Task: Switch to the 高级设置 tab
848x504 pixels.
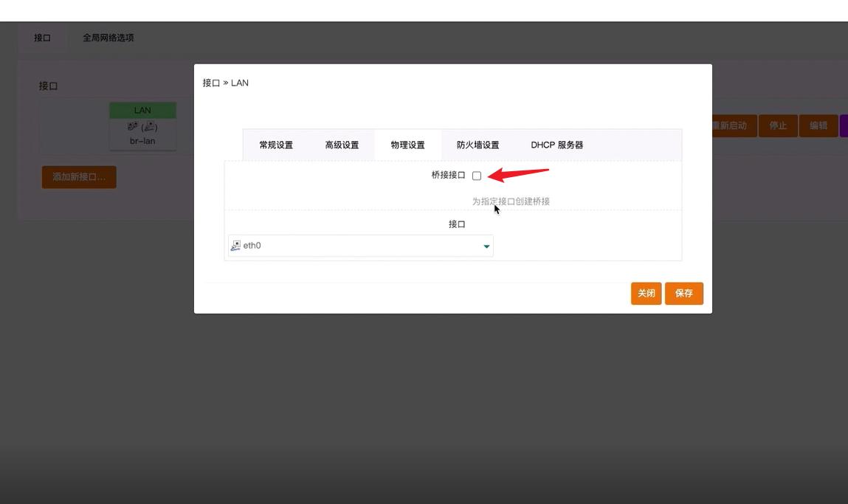Action: click(x=342, y=145)
